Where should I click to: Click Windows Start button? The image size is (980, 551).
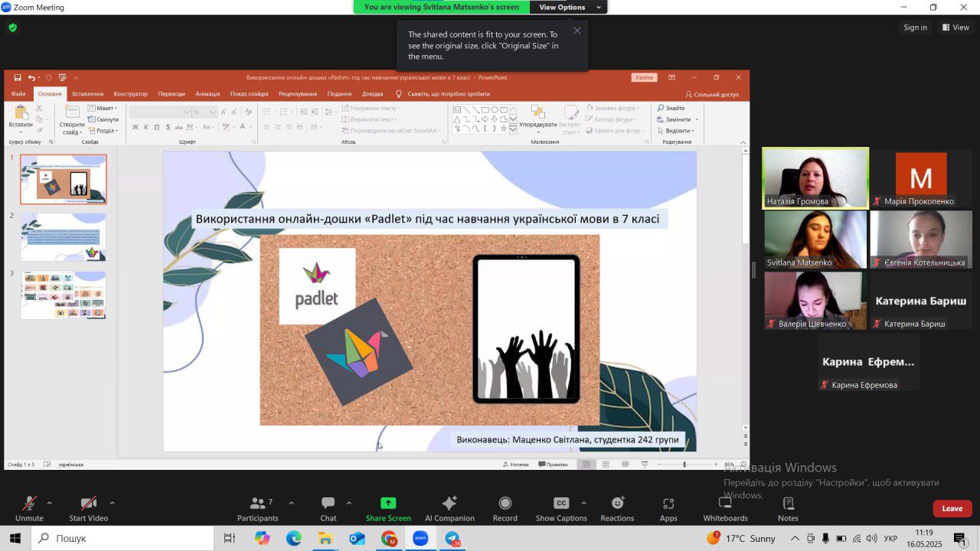(15, 538)
